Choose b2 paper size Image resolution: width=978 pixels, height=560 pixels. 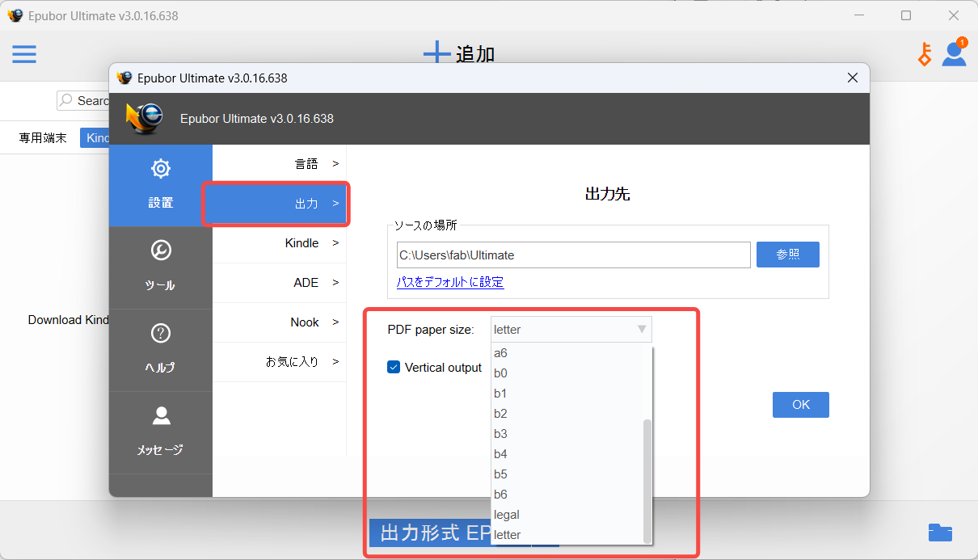tap(567, 414)
